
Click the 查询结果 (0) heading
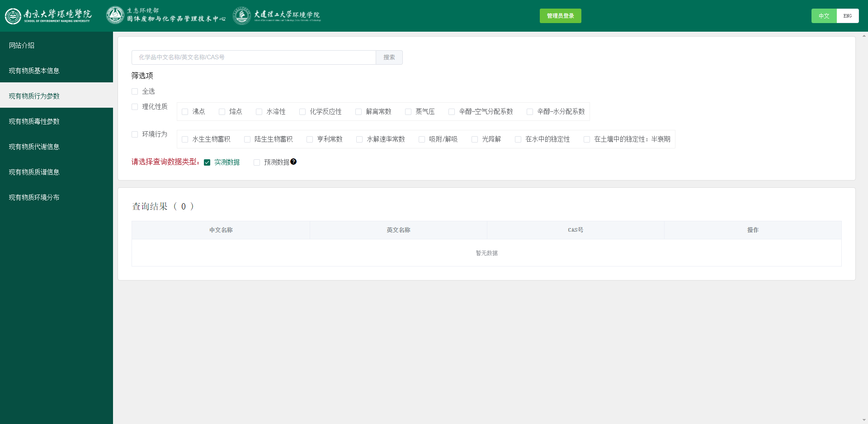point(163,206)
